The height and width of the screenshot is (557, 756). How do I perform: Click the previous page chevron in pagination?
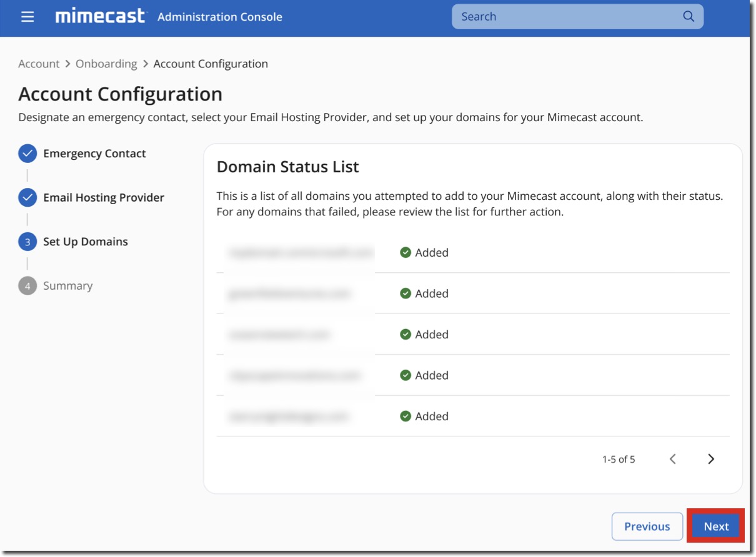point(673,459)
